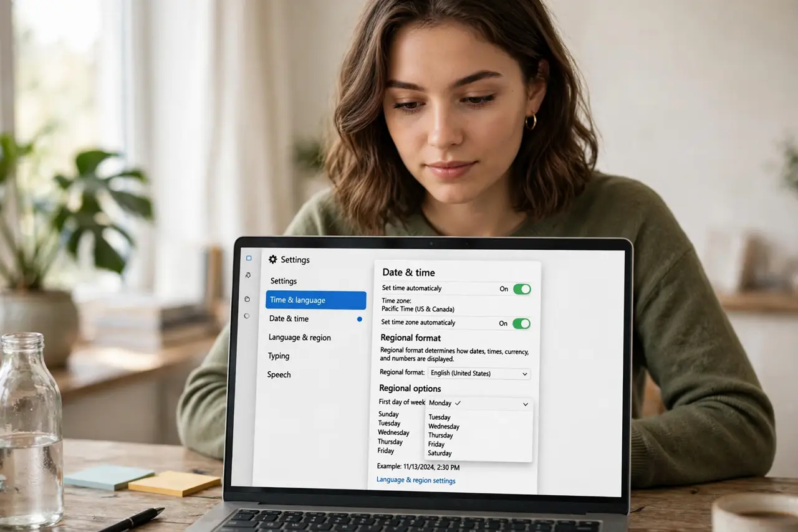This screenshot has width=798, height=532.
Task: Open the Regional format dropdown
Action: click(x=479, y=374)
